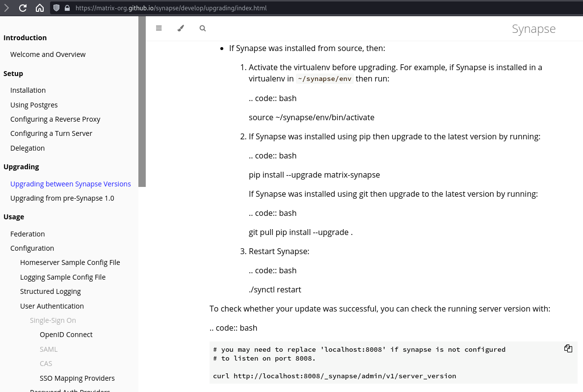
Task: Go to the browser home page
Action: pos(40,8)
